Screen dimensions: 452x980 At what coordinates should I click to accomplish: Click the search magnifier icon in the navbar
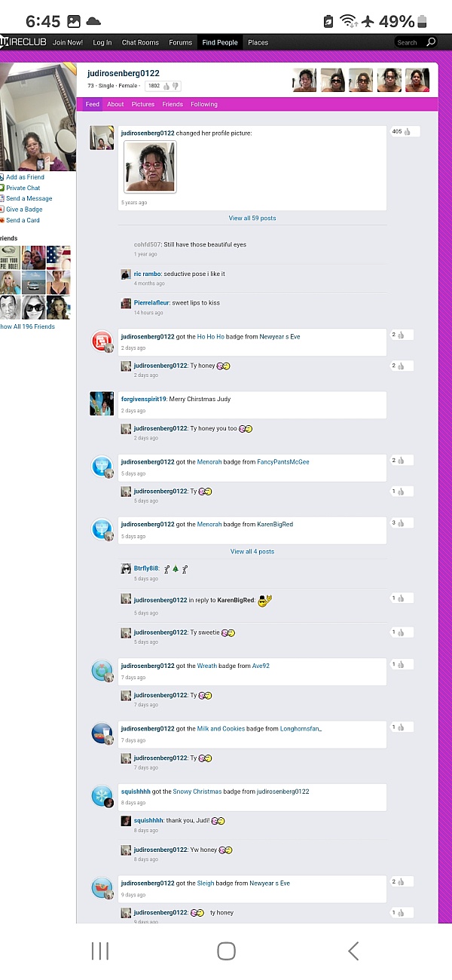tap(431, 42)
